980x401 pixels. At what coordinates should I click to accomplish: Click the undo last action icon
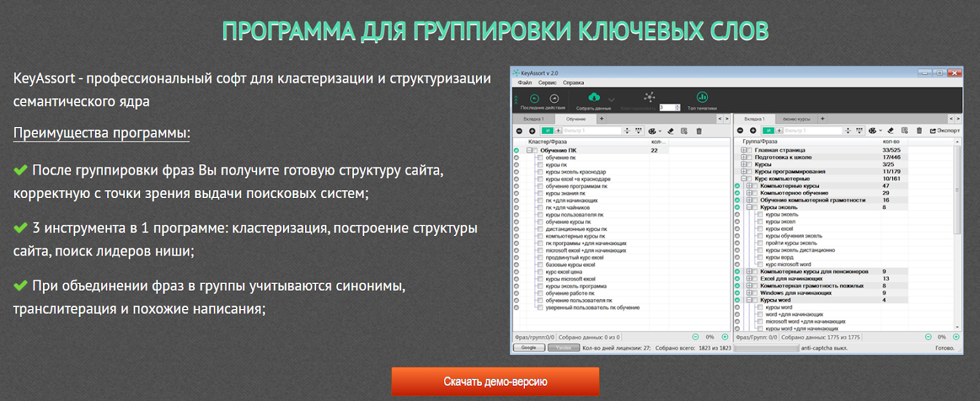click(534, 98)
